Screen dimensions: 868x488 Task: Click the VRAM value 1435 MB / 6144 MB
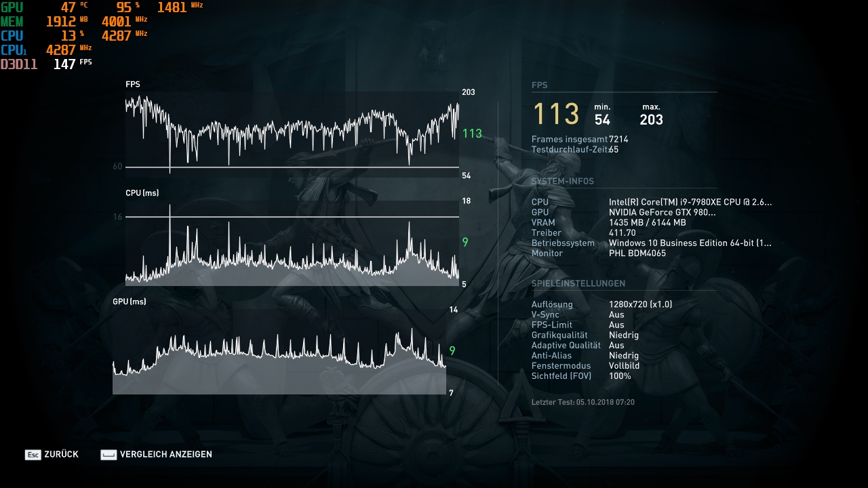(648, 222)
